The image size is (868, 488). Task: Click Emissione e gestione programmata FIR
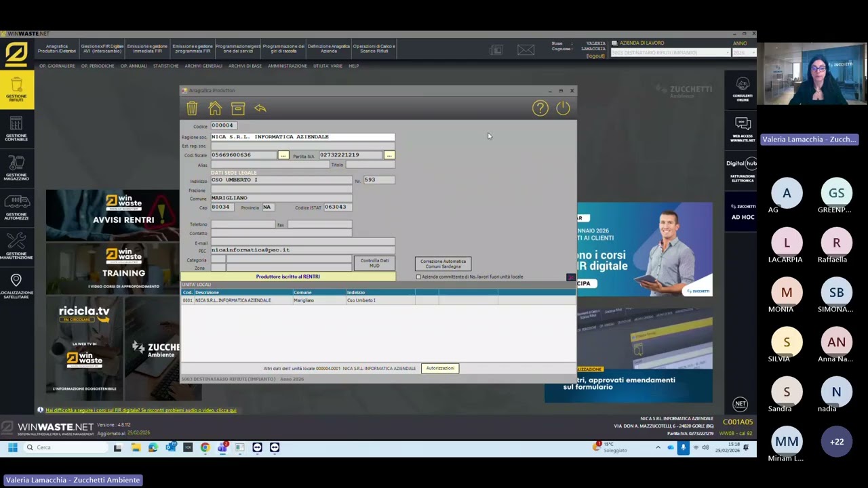click(x=193, y=49)
